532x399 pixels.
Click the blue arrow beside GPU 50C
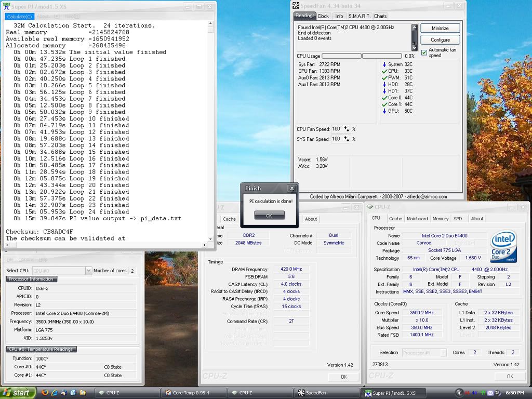(x=384, y=111)
